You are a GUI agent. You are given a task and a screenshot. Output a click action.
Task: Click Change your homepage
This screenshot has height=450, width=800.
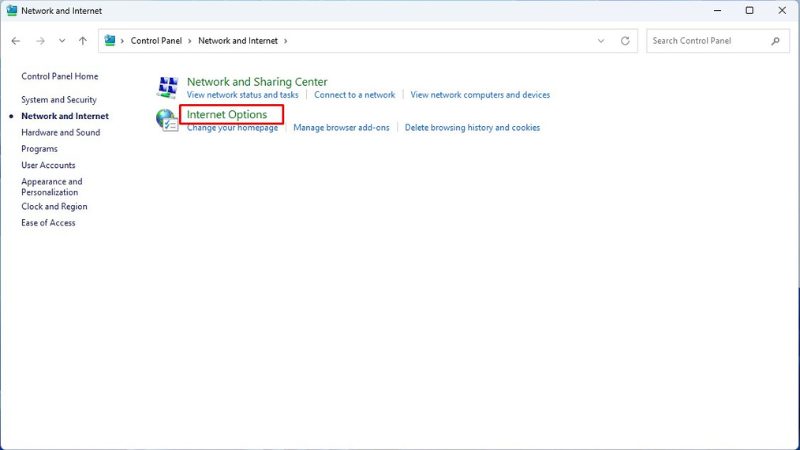pyautogui.click(x=232, y=128)
